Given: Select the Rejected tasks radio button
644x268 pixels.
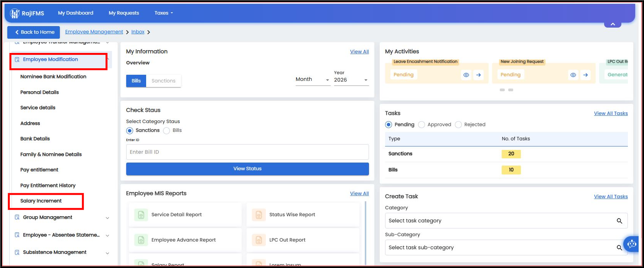Looking at the screenshot, I should click(458, 125).
